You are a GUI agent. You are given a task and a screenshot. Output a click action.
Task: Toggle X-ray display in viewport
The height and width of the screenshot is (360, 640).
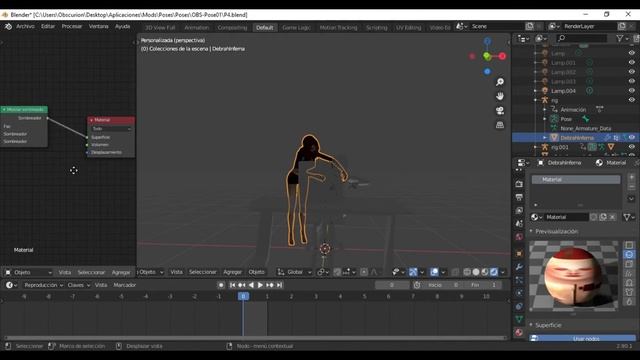coord(455,272)
